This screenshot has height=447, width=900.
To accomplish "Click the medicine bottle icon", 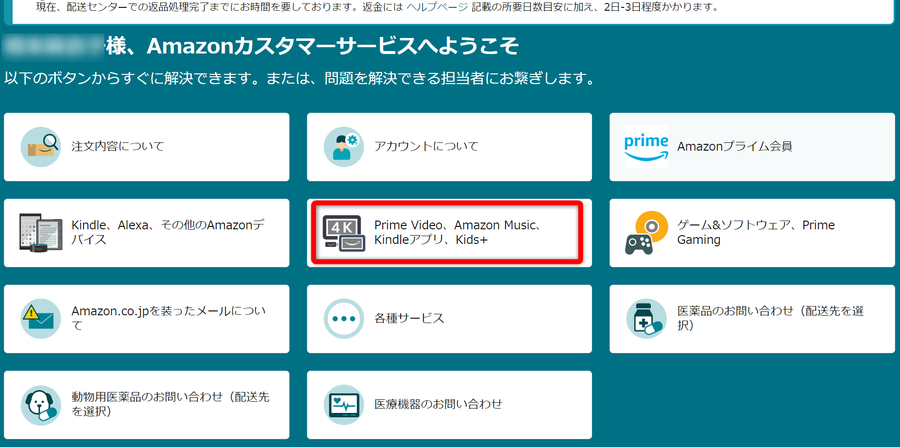I will [x=646, y=318].
